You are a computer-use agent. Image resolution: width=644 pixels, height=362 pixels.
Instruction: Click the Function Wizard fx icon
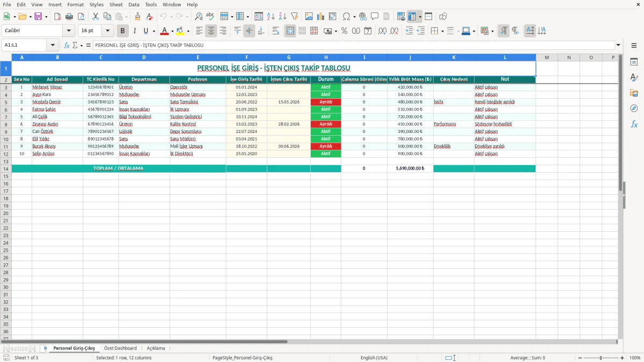click(x=67, y=46)
